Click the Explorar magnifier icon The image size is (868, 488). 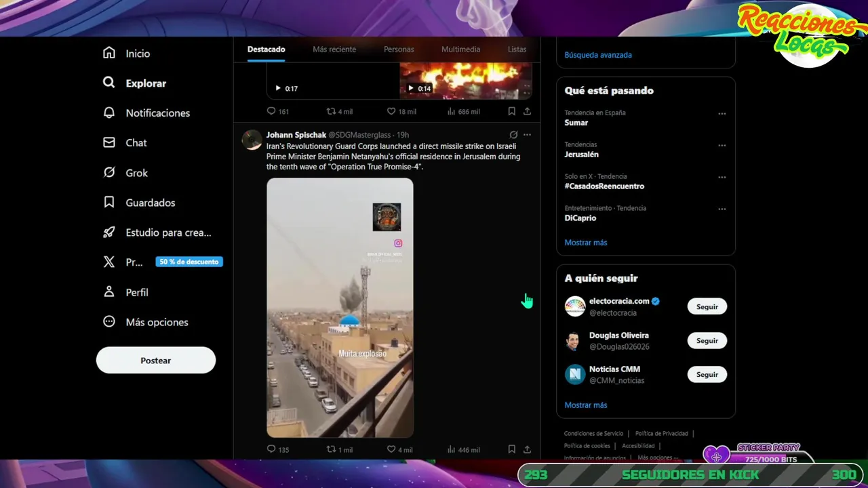tap(109, 83)
